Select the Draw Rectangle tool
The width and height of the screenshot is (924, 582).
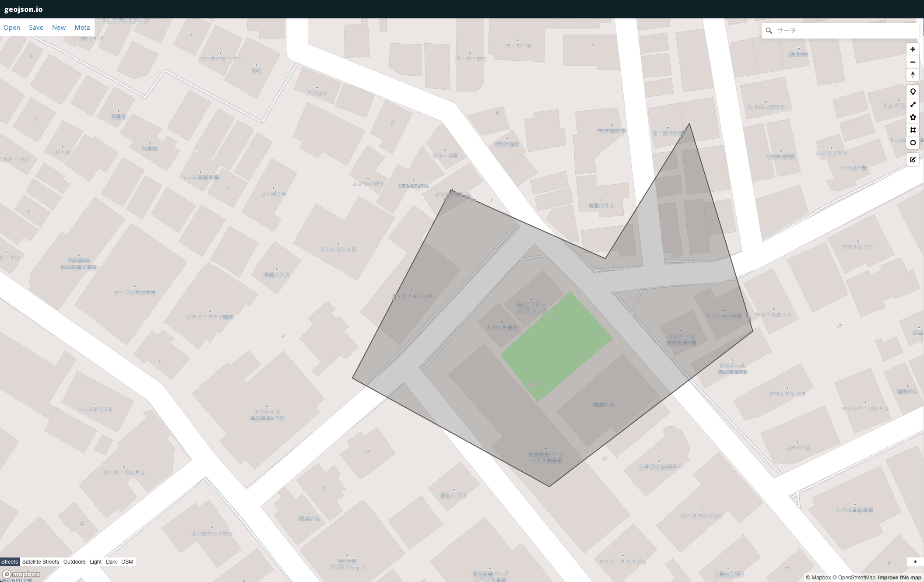coord(913,130)
